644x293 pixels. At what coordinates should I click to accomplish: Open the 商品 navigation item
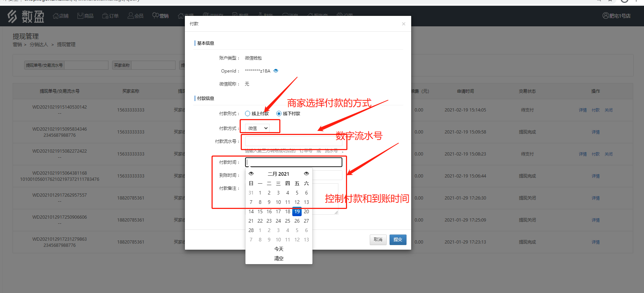(85, 16)
